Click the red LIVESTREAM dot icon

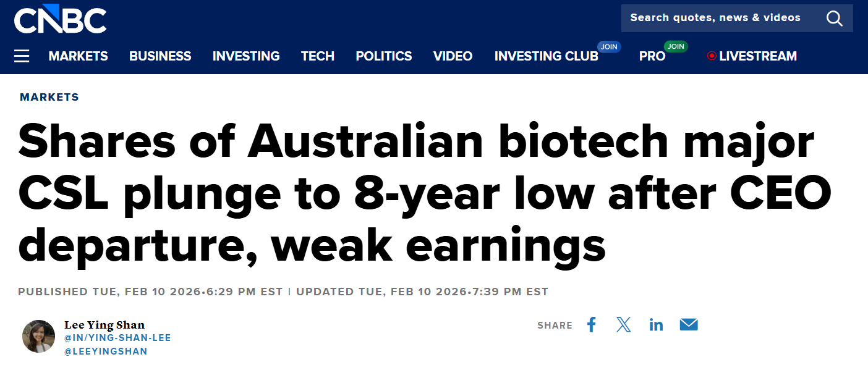pos(712,56)
